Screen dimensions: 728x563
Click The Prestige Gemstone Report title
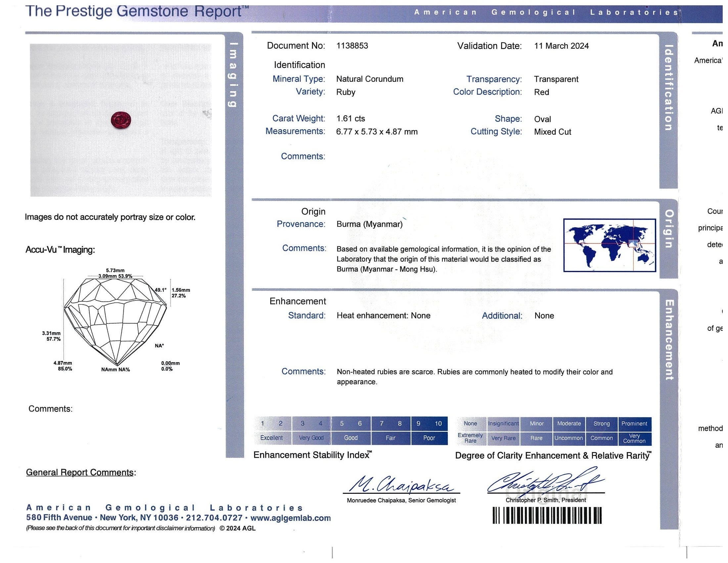click(x=138, y=11)
